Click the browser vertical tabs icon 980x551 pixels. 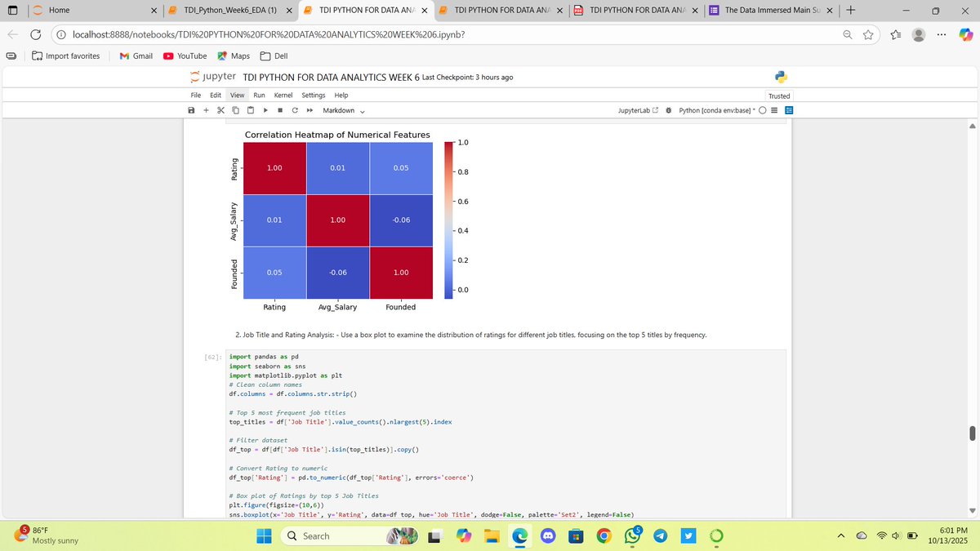click(x=11, y=56)
